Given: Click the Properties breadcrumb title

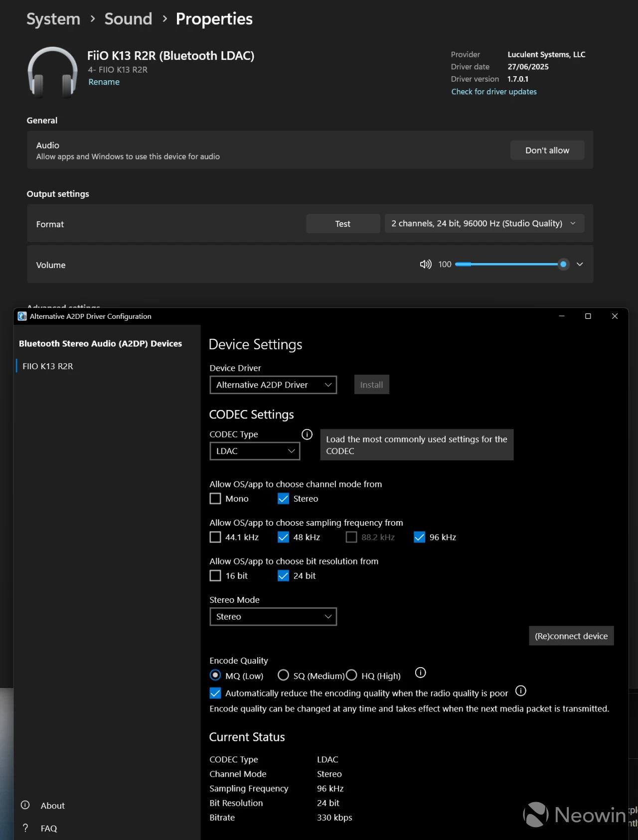Looking at the screenshot, I should [x=214, y=19].
